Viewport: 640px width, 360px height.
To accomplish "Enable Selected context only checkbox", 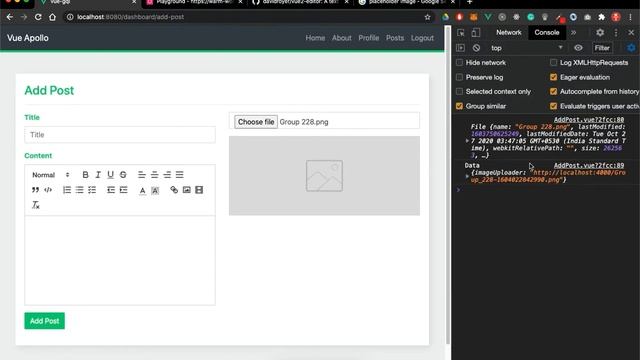I will [460, 91].
